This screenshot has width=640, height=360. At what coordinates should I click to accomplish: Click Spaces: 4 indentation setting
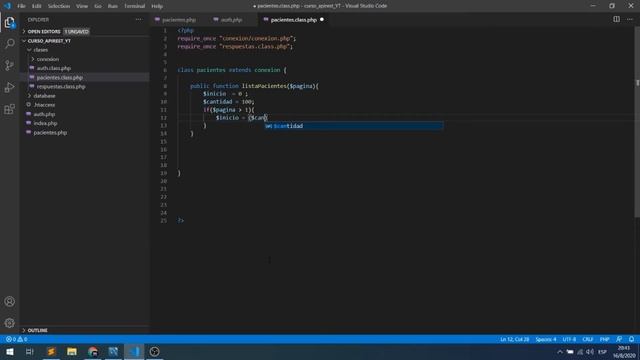click(x=546, y=339)
